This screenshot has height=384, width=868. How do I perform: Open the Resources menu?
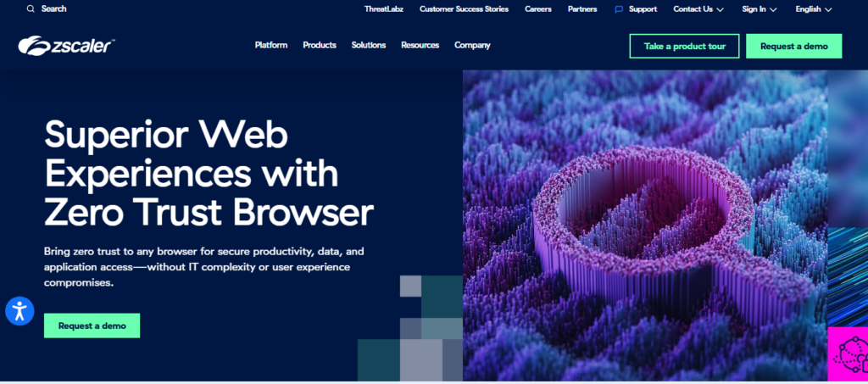420,46
